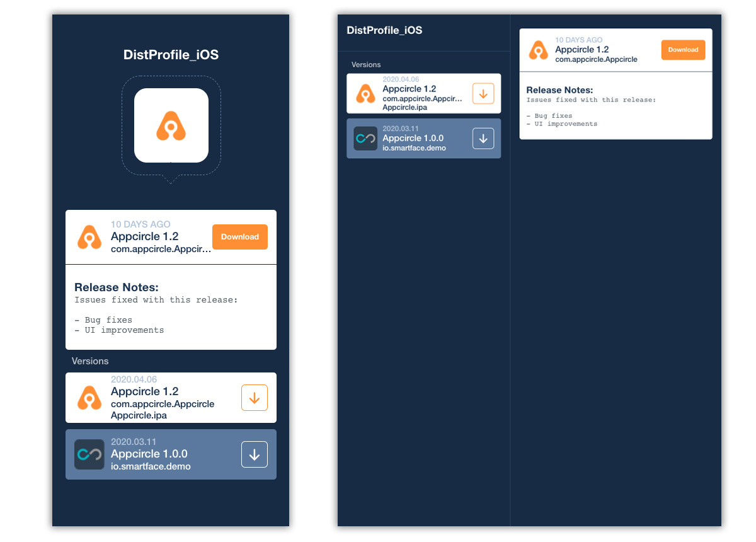756x542 pixels.
Task: Click the Download button in desktop view card
Action: click(683, 50)
